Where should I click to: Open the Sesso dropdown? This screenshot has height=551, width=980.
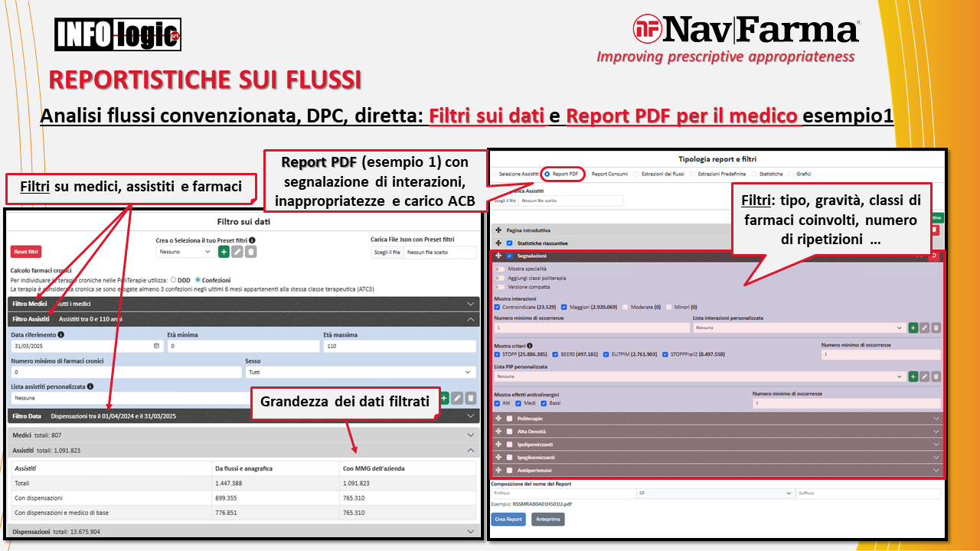(360, 373)
